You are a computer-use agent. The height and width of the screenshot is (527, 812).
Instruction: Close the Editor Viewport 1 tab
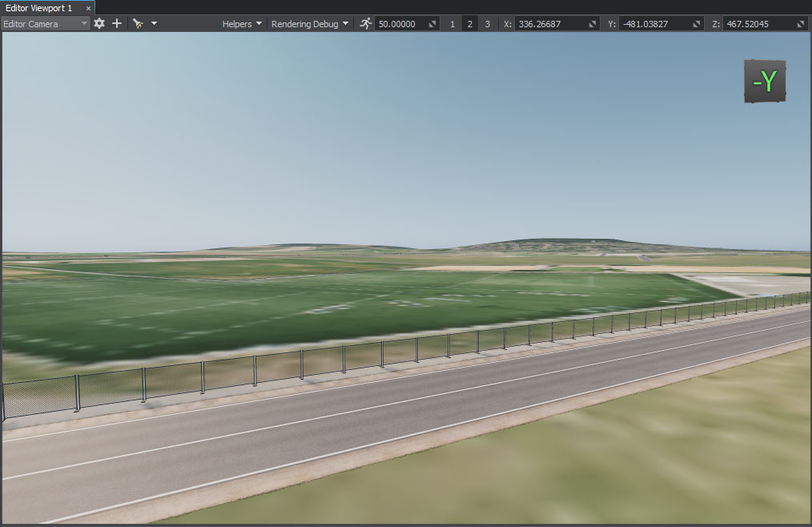coord(88,8)
